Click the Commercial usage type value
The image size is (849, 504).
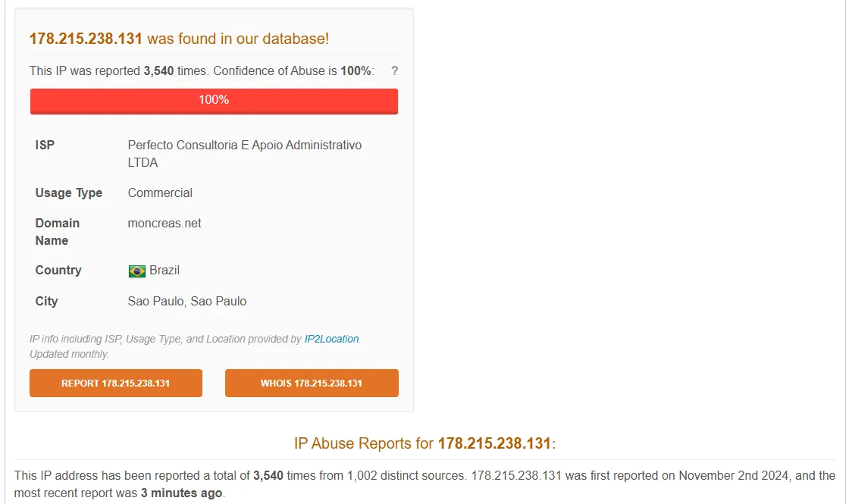[160, 193]
